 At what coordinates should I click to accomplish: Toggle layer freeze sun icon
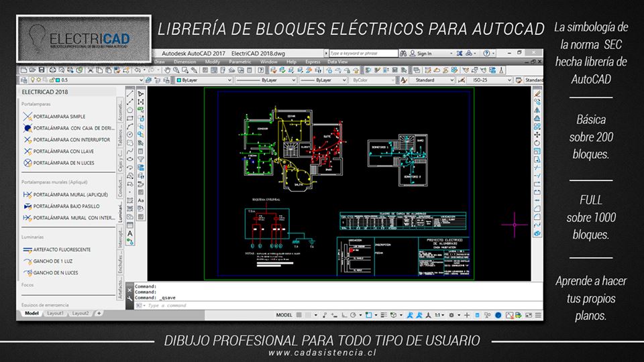[39, 80]
